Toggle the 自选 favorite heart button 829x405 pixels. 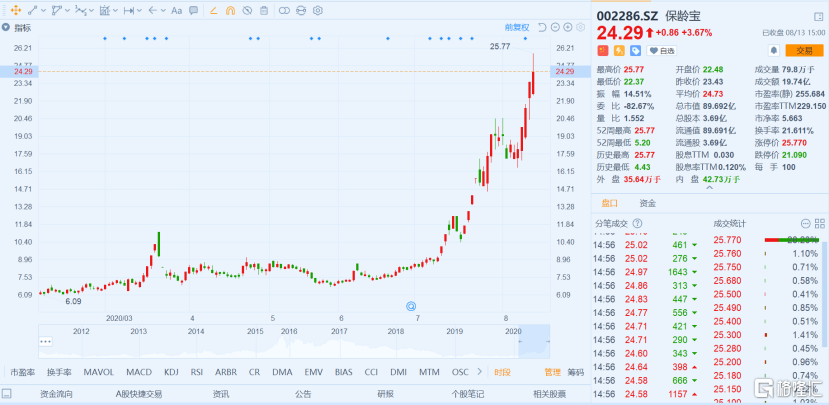tap(661, 51)
